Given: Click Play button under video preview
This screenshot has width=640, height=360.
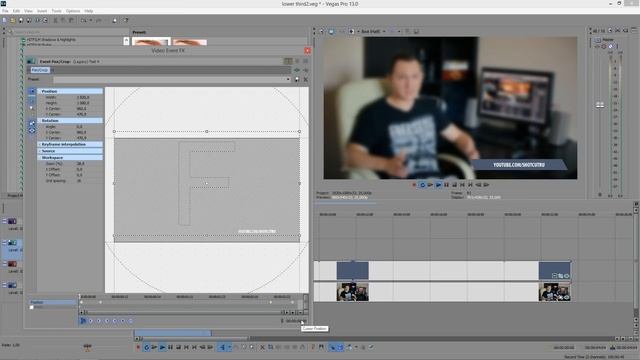Looking at the screenshot, I should [438, 185].
